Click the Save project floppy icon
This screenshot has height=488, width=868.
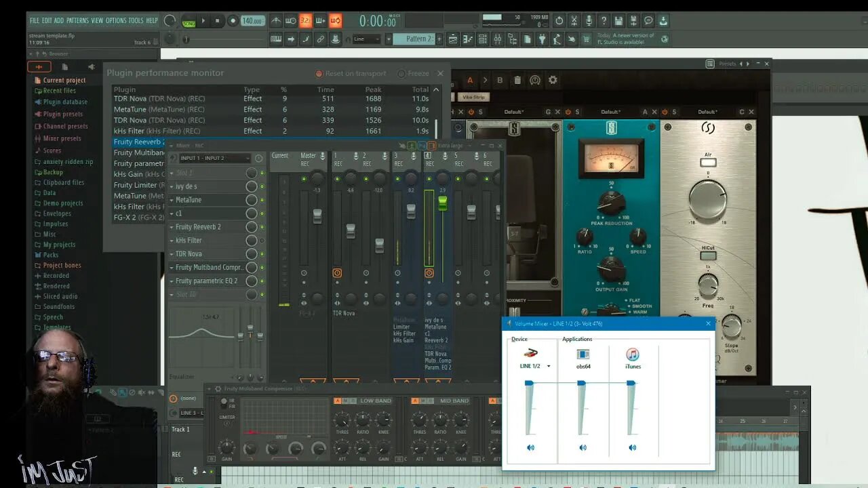pos(618,21)
